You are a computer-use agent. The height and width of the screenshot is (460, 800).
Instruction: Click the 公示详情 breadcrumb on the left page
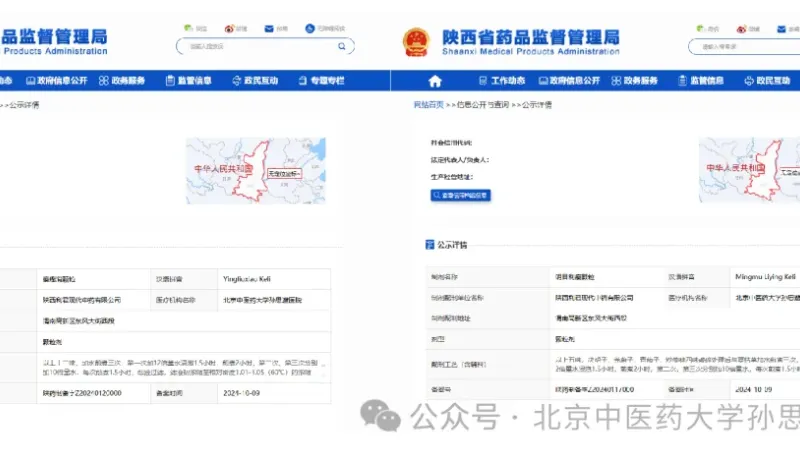[24, 105]
